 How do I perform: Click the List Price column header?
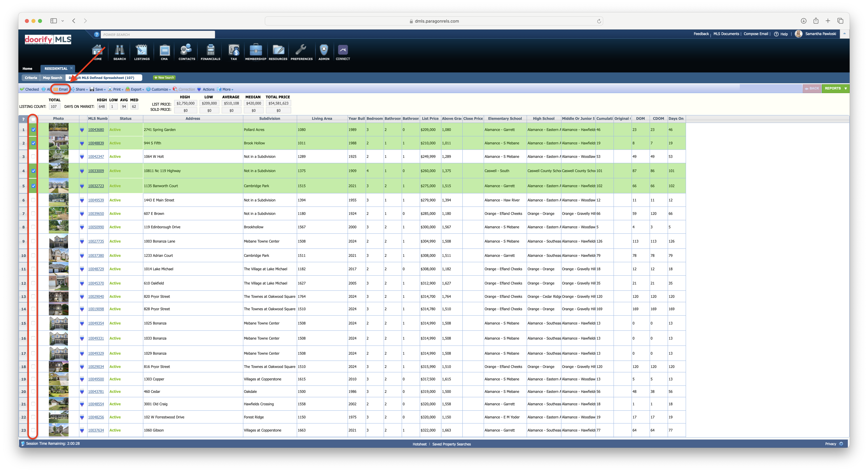430,119
